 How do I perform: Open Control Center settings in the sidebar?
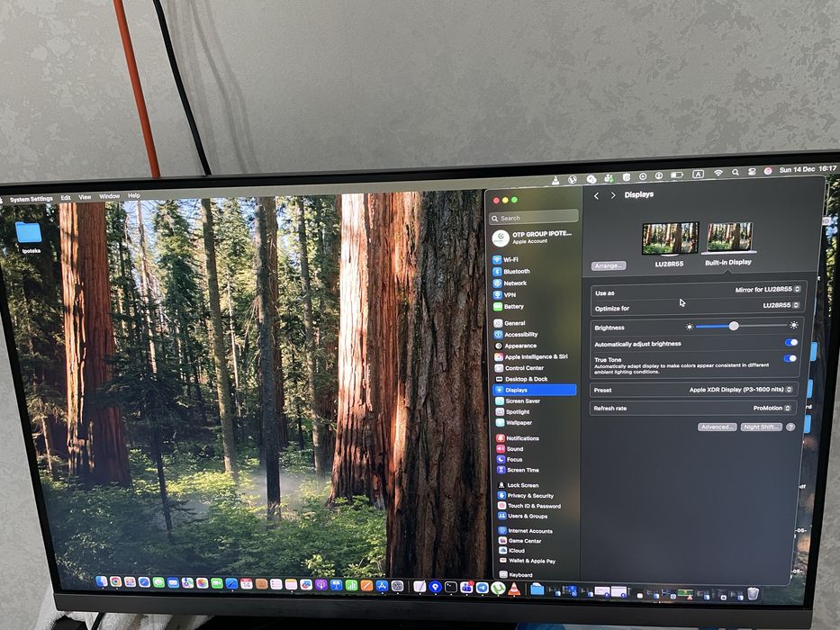(519, 368)
